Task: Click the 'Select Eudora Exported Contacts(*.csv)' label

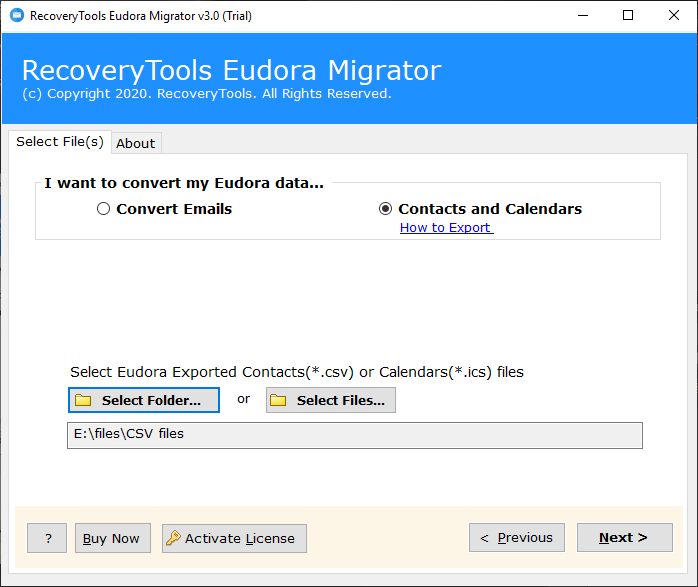Action: coord(296,372)
